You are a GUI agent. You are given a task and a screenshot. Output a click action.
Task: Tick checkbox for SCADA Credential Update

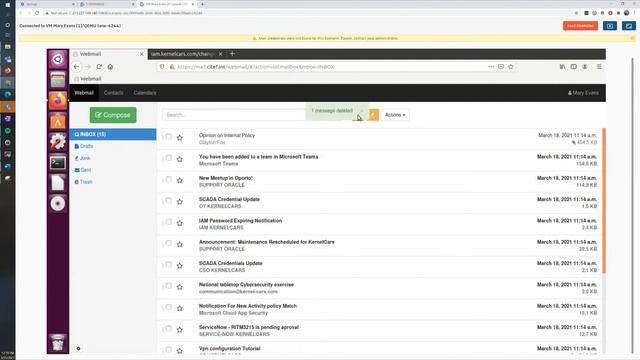pos(168,201)
